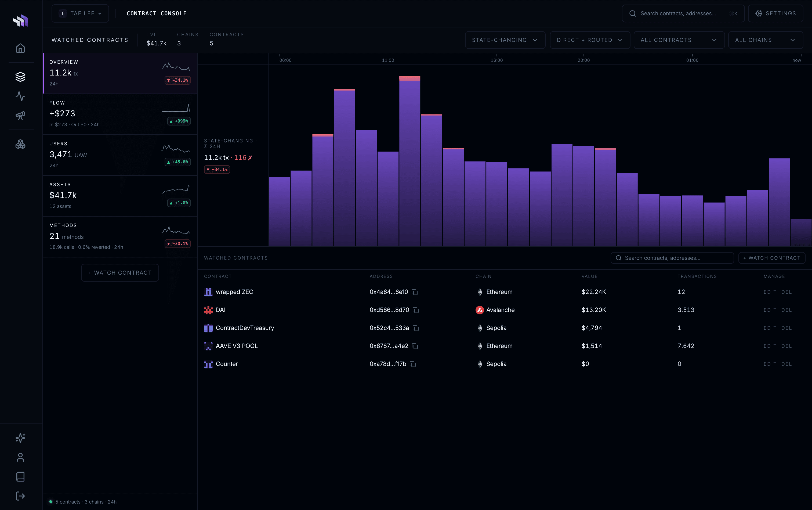The height and width of the screenshot is (510, 812).
Task: Click WATCH CONTRACT button under metric cards
Action: click(120, 272)
